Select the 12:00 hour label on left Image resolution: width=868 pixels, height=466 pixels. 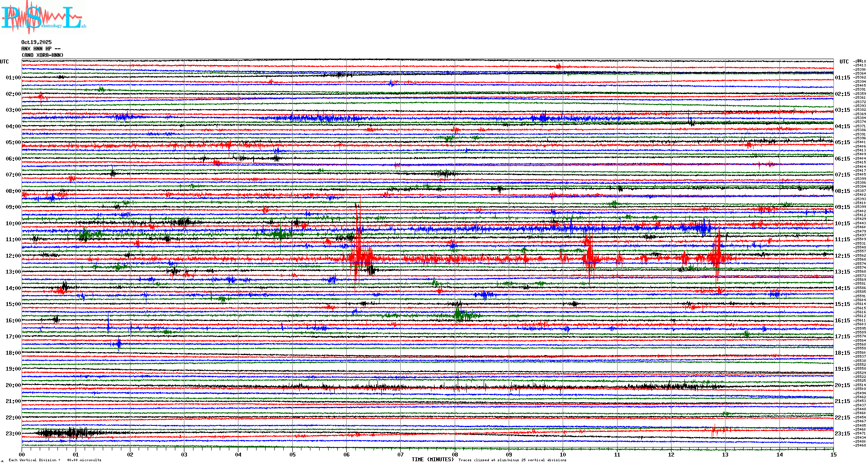(13, 256)
